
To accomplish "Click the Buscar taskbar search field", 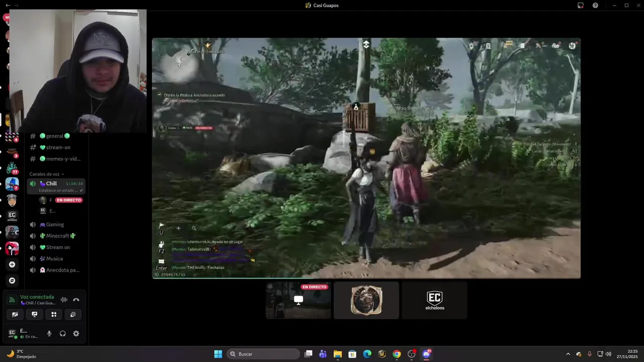I will [263, 354].
